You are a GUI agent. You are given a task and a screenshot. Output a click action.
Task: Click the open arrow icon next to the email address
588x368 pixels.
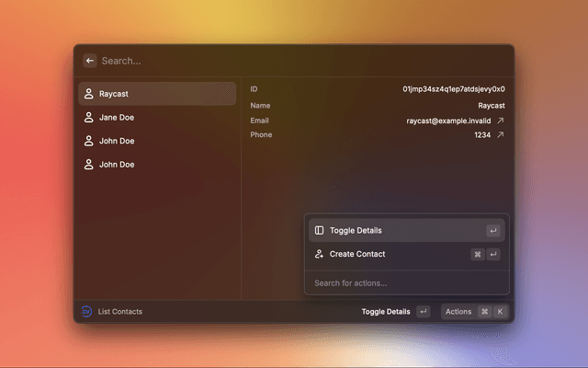[501, 121]
